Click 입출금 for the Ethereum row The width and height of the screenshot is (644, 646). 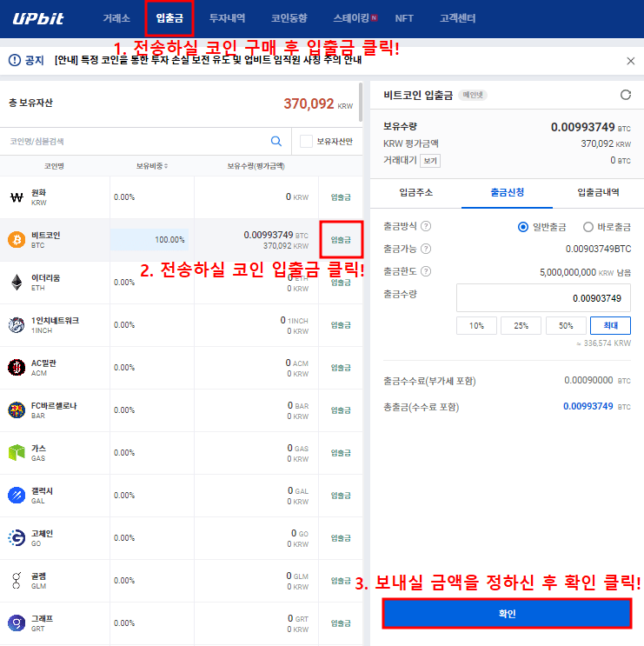[x=341, y=283]
